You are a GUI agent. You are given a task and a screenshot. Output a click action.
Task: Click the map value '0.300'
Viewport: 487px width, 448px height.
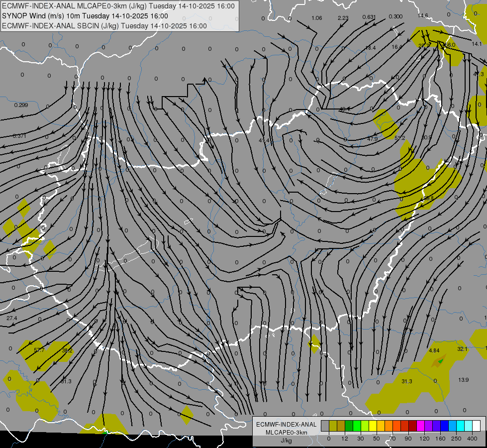[x=395, y=16]
